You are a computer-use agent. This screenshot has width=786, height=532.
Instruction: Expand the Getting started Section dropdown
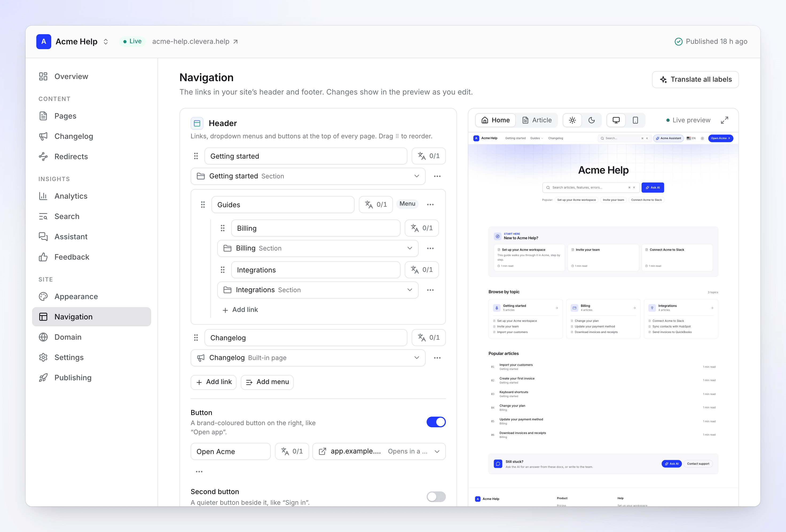308,176
